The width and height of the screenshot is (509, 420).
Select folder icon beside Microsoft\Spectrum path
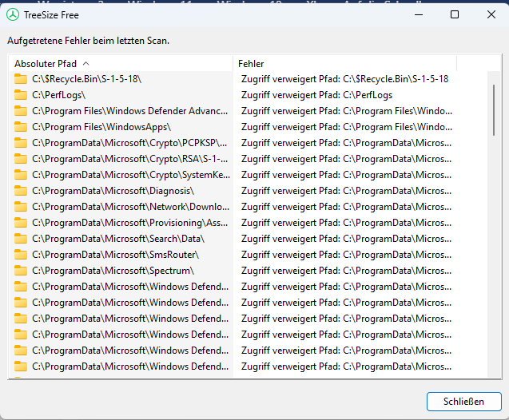pyautogui.click(x=21, y=271)
